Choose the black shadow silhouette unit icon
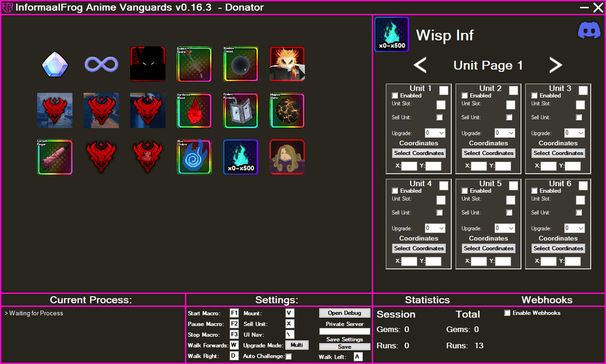Image resolution: width=606 pixels, height=364 pixels. click(148, 64)
